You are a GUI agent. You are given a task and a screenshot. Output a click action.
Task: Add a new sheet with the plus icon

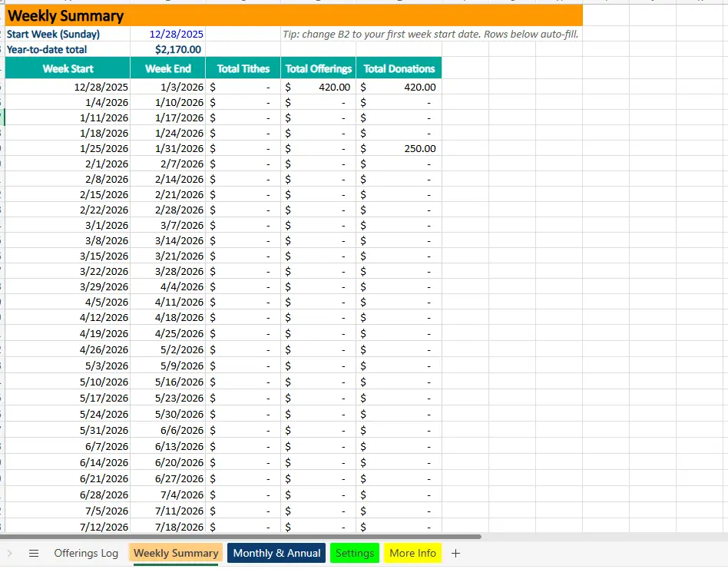click(x=455, y=552)
